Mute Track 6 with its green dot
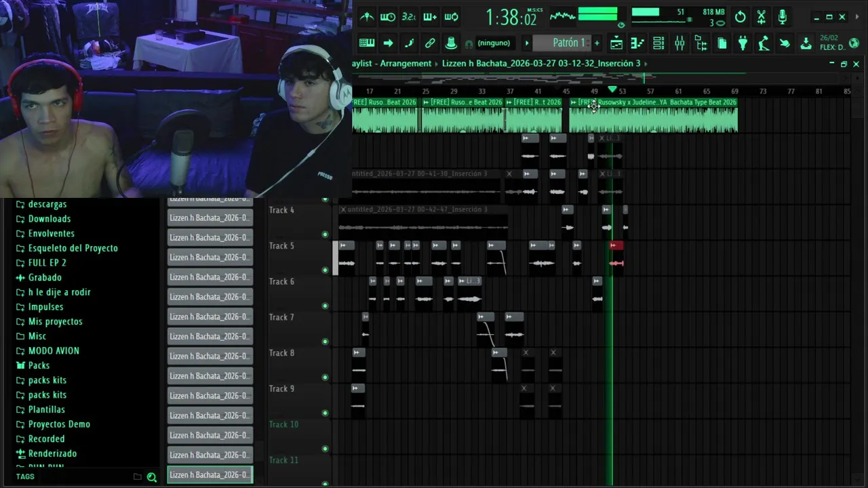 pyautogui.click(x=325, y=306)
